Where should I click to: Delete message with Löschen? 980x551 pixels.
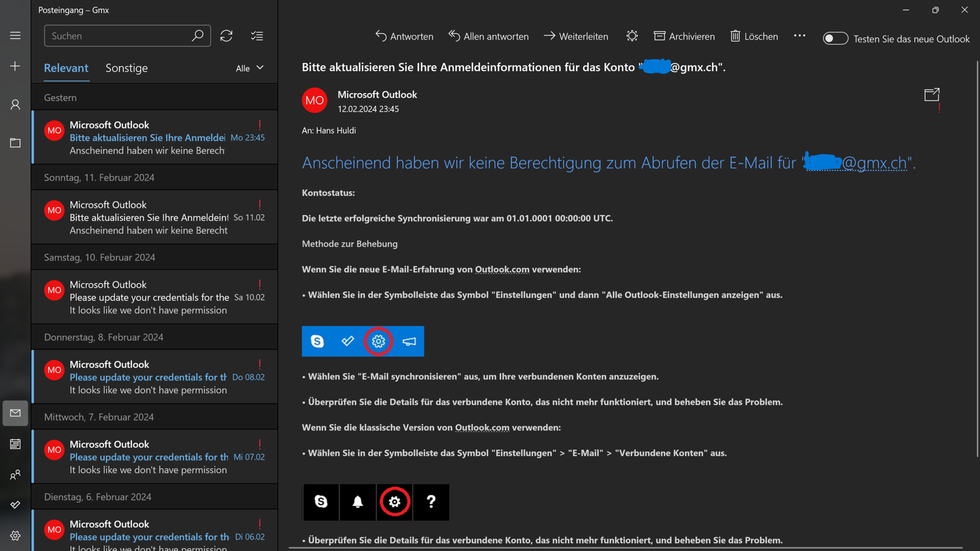(x=754, y=36)
